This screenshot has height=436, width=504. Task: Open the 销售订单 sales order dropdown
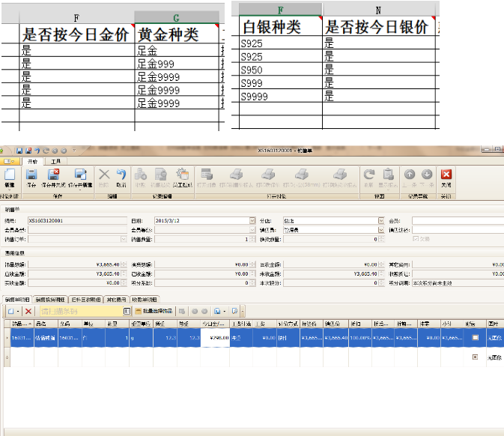(124, 239)
